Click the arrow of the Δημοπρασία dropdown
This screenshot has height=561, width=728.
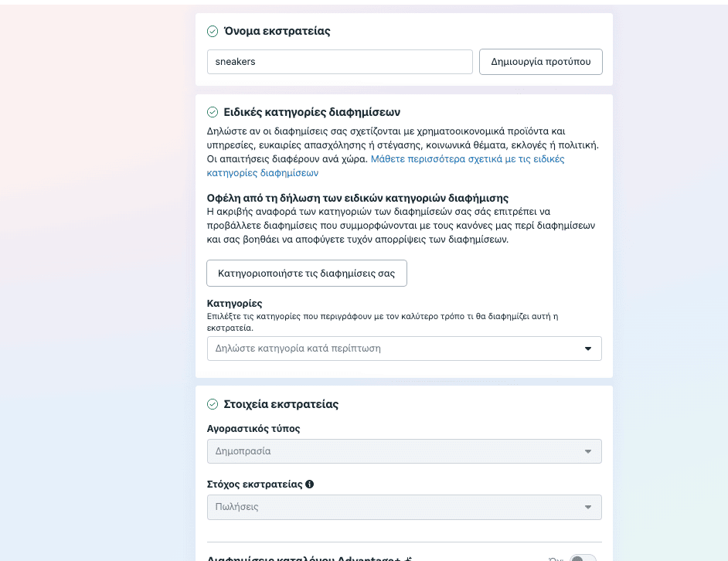pos(588,451)
